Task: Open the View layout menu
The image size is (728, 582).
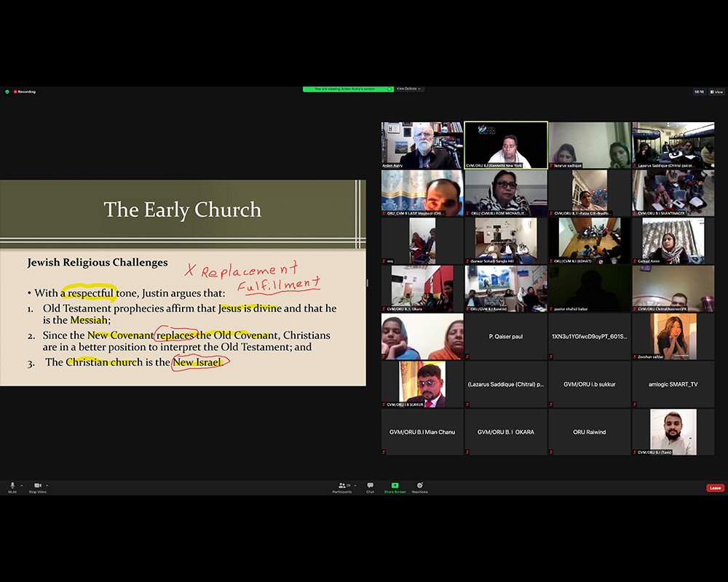Action: pos(717,92)
